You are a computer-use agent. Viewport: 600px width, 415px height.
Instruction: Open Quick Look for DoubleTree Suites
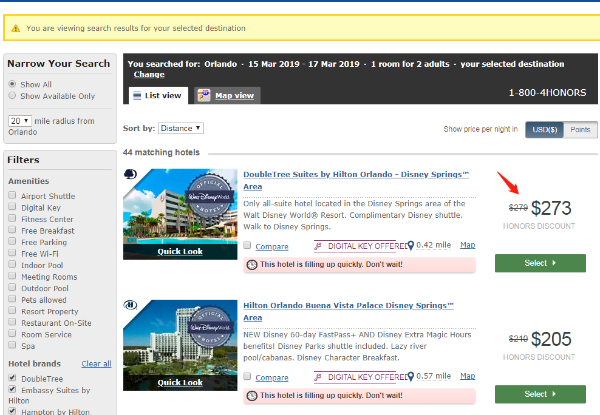point(180,251)
